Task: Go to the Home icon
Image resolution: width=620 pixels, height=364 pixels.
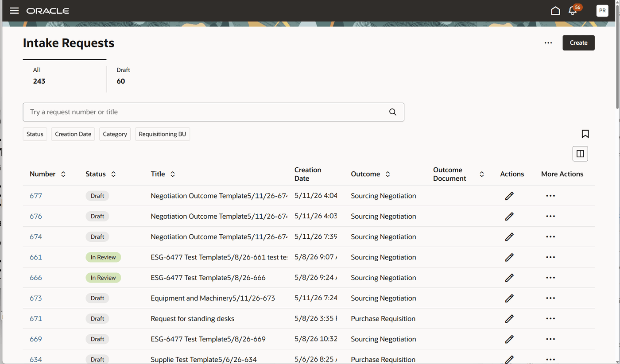Action: [x=555, y=11]
